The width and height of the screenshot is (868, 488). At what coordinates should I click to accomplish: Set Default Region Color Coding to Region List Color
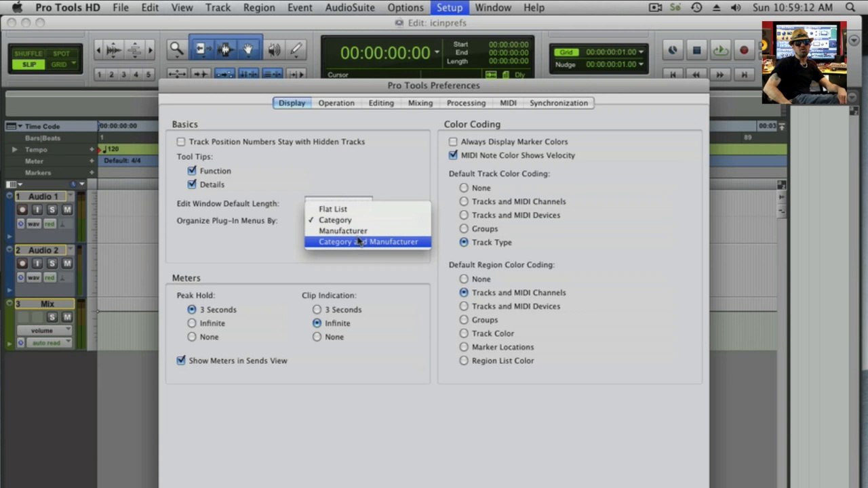464,361
